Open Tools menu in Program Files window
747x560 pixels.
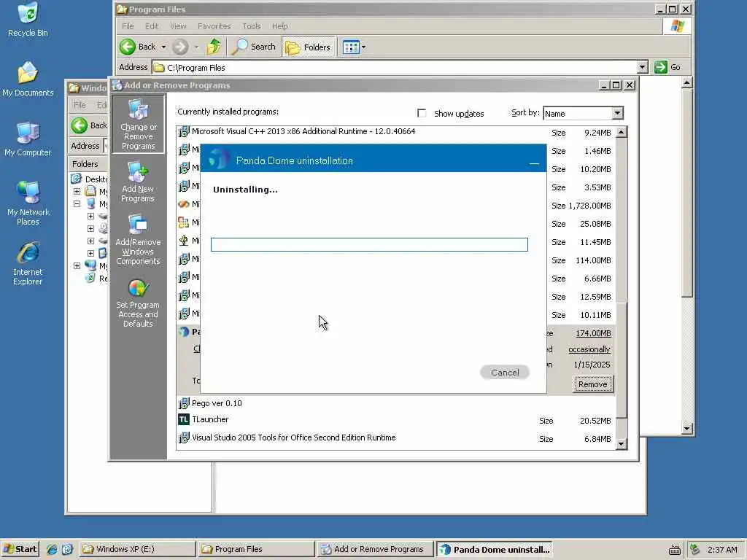tap(252, 26)
